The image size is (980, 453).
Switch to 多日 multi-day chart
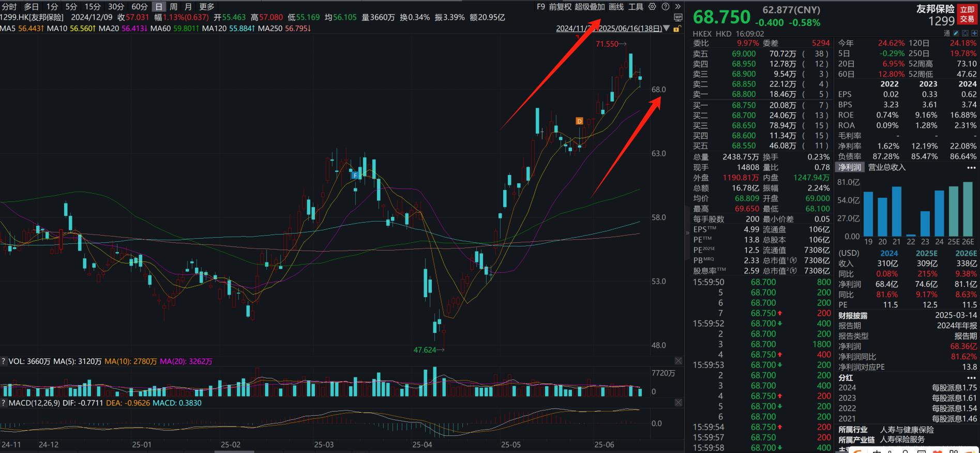[32, 7]
